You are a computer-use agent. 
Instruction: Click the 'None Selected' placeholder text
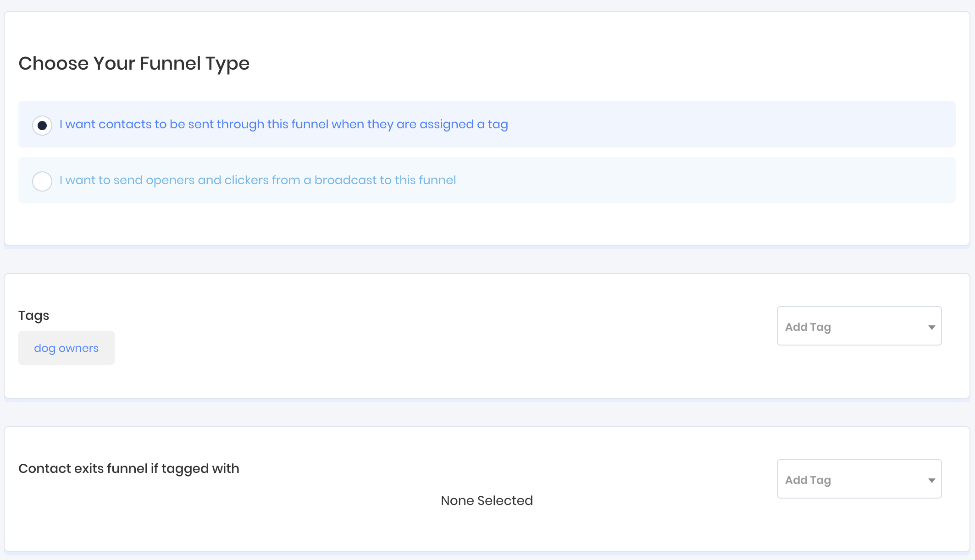click(x=487, y=500)
